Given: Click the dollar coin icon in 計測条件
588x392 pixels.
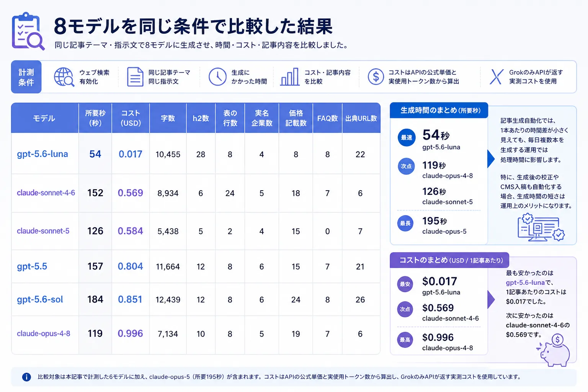Looking at the screenshot, I should [376, 77].
